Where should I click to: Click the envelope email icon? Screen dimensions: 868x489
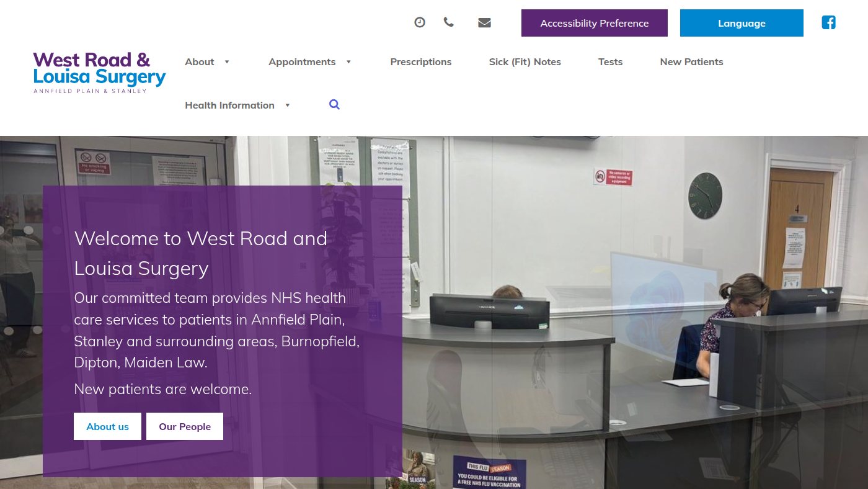485,22
